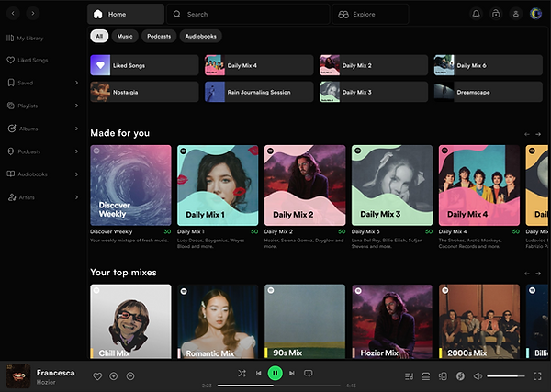
Task: Skip to previous track
Action: 258,373
